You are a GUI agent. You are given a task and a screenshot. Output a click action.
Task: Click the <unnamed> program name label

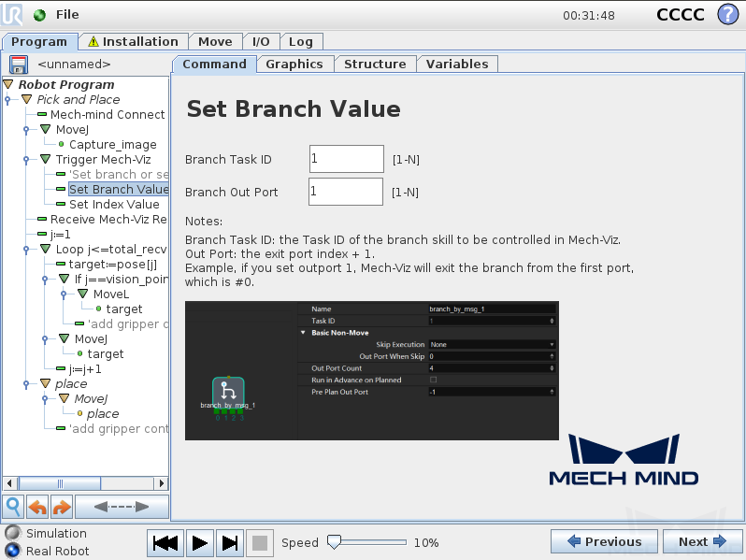coord(74,65)
